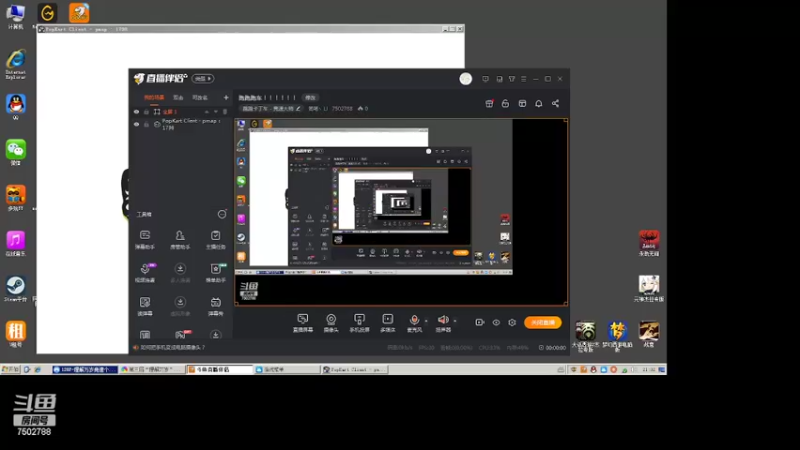Open the microphone co-stream tool with purple badge
The image size is (800, 450).
pyautogui.click(x=145, y=272)
